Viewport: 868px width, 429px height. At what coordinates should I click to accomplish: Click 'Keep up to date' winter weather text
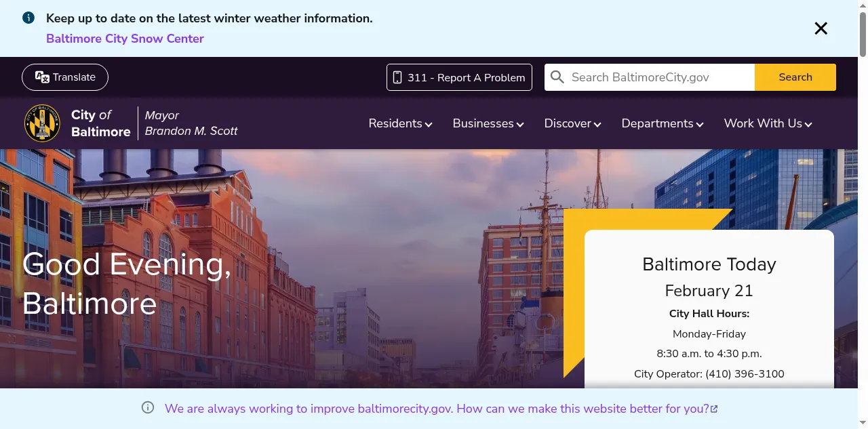[210, 18]
